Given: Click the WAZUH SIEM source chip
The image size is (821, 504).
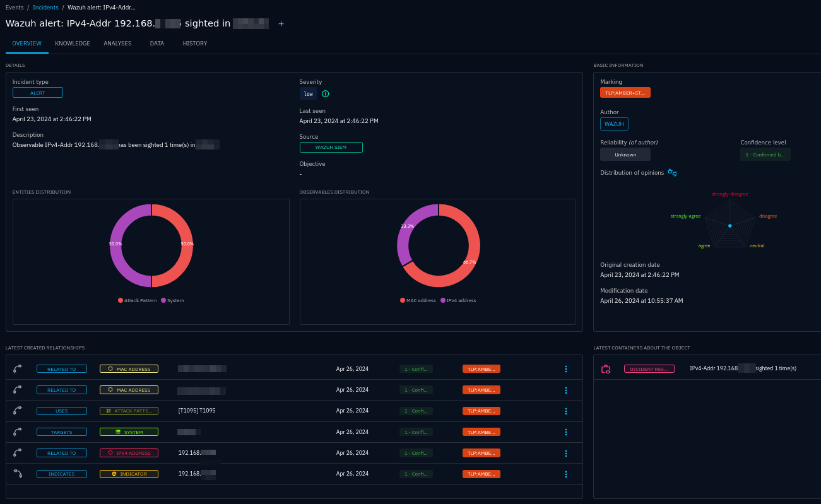Looking at the screenshot, I should click(331, 147).
